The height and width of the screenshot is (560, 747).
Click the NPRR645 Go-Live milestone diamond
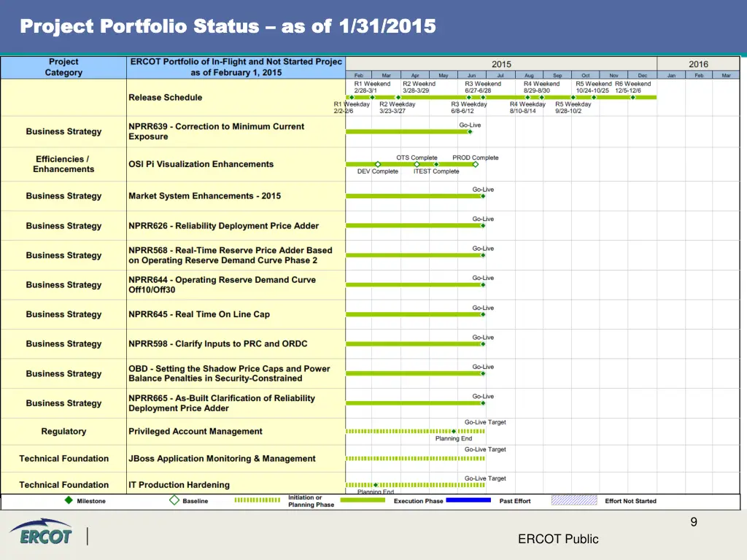[x=483, y=314]
